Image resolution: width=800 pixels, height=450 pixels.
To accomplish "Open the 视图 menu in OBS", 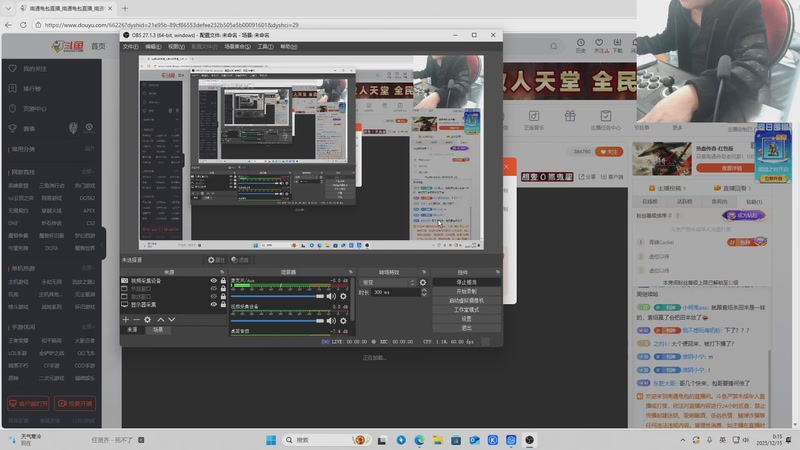I will (177, 46).
